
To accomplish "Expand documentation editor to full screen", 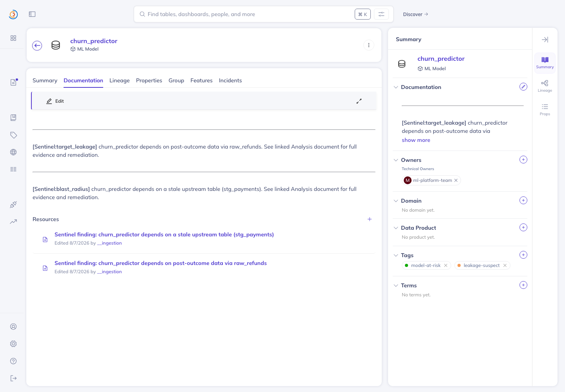I will [359, 101].
